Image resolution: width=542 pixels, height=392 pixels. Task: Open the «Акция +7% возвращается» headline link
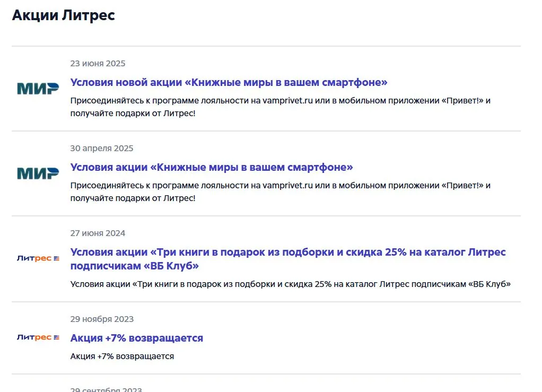(x=136, y=338)
